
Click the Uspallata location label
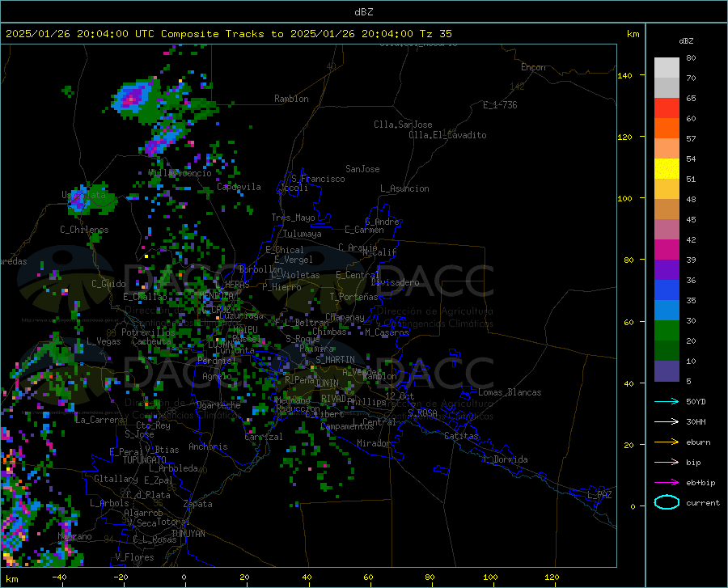(x=83, y=195)
